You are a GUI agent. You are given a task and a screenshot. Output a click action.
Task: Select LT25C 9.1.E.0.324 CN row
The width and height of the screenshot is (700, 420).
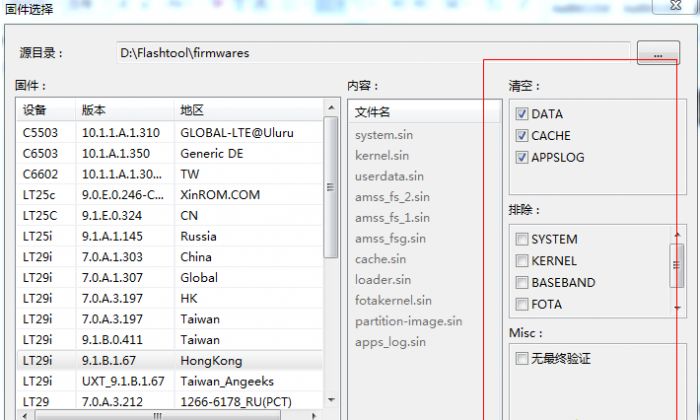[x=169, y=216]
